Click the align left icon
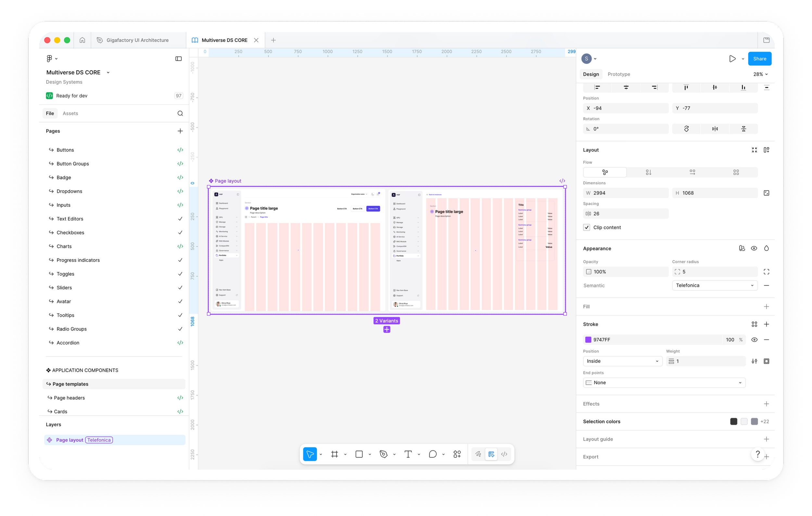 pyautogui.click(x=597, y=87)
